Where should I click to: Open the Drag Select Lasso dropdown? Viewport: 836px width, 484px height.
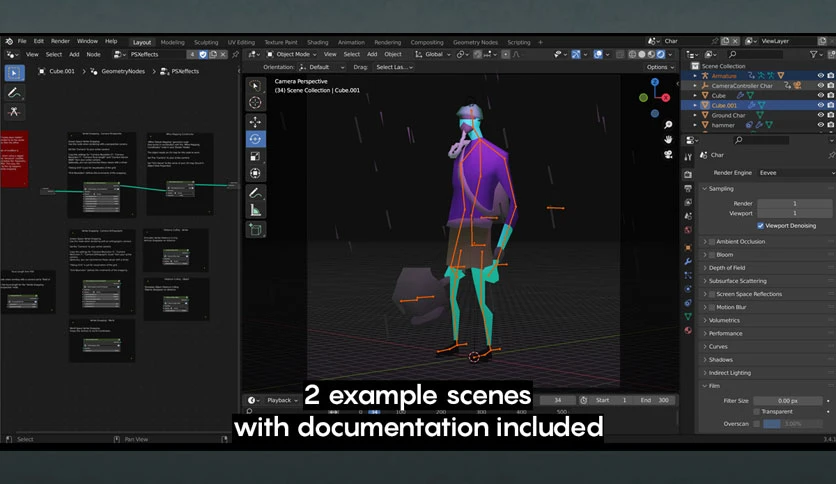tap(393, 67)
